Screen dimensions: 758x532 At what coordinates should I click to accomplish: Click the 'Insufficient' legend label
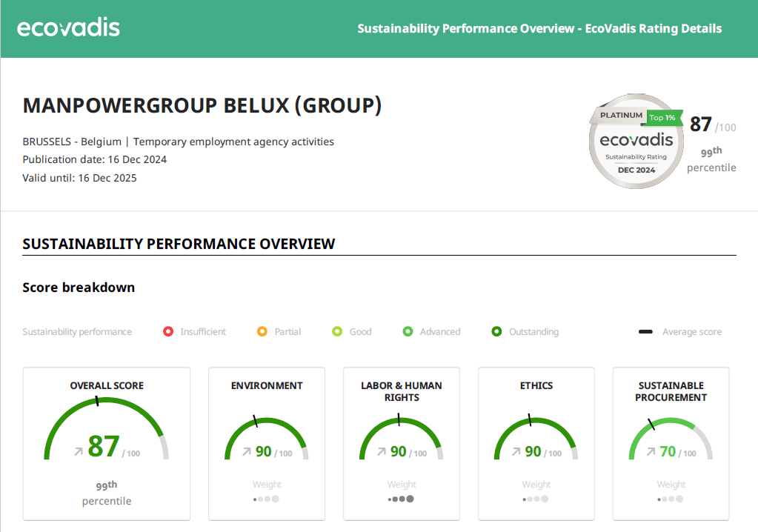(203, 331)
